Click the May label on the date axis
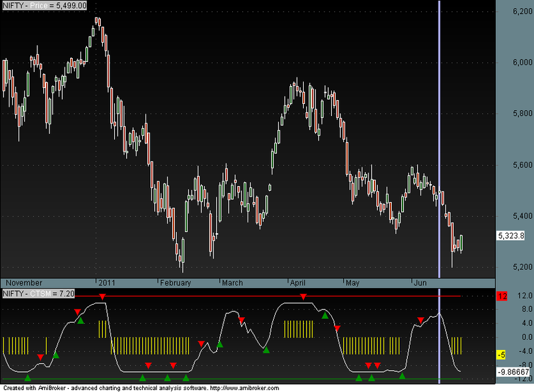 pyautogui.click(x=352, y=283)
